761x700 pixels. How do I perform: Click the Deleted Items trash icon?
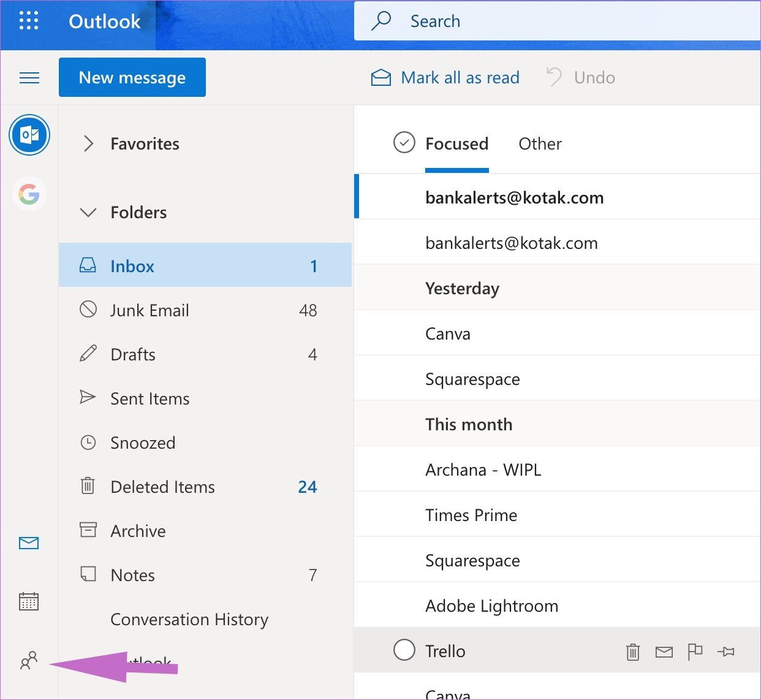coord(88,486)
